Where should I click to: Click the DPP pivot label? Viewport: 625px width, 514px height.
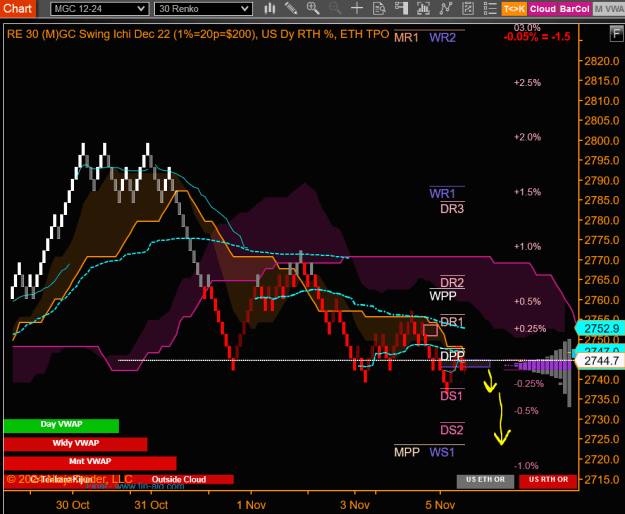point(452,356)
